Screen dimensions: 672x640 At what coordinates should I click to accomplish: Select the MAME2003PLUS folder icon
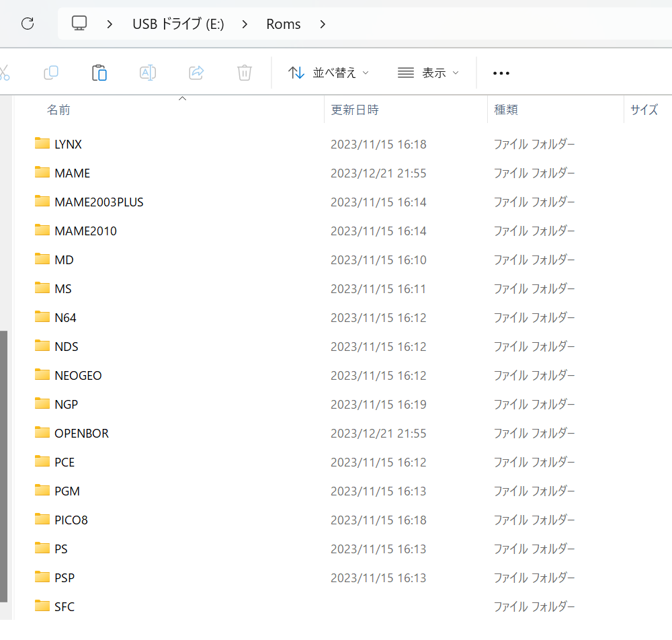[42, 200]
